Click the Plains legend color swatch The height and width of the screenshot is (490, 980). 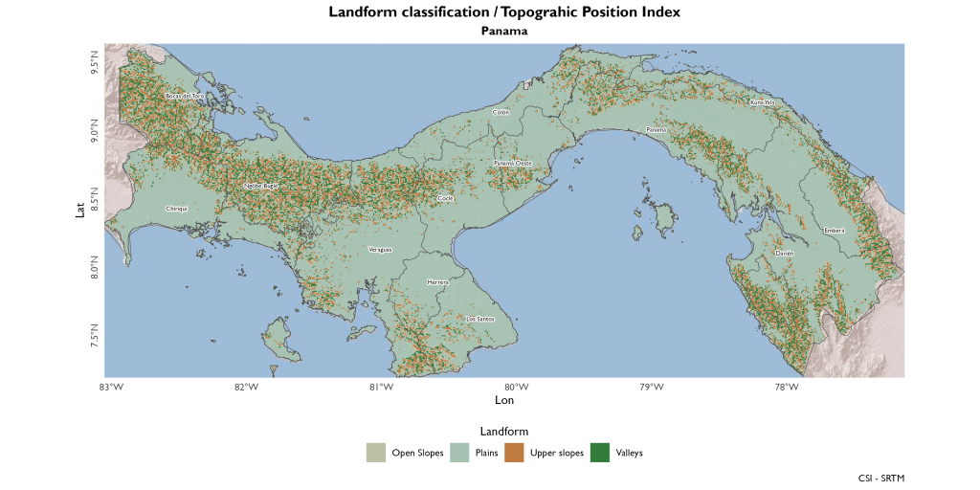[x=460, y=453]
